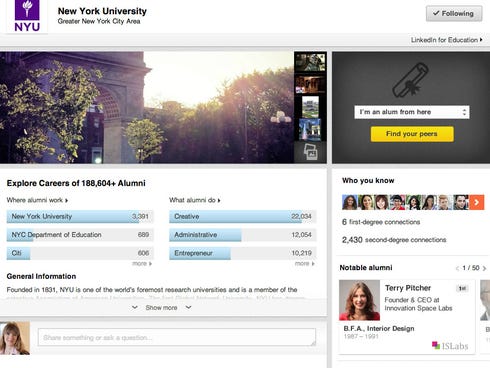Image resolution: width=490 pixels, height=368 pixels.
Task: Click the Share something or ask a question field
Action: click(177, 337)
